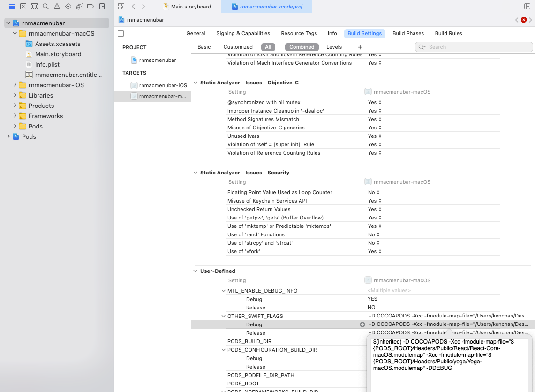Click the rnmacmenubar breadcrumb icon
Screen dimensions: 535x392
[121, 20]
